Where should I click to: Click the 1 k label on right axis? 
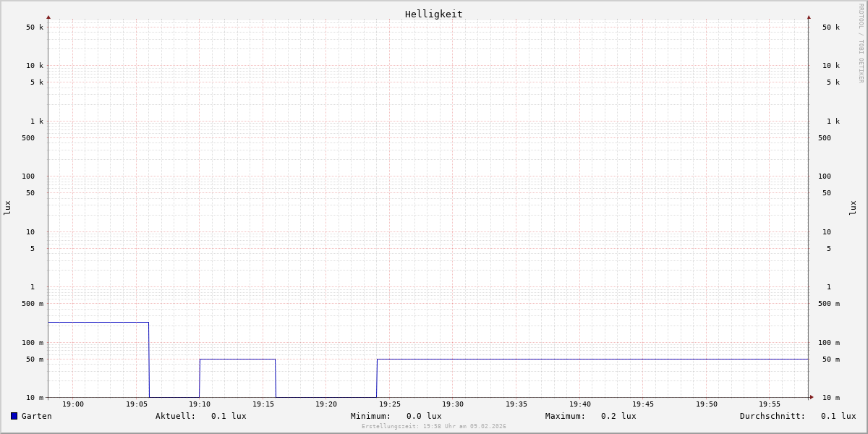pos(833,122)
